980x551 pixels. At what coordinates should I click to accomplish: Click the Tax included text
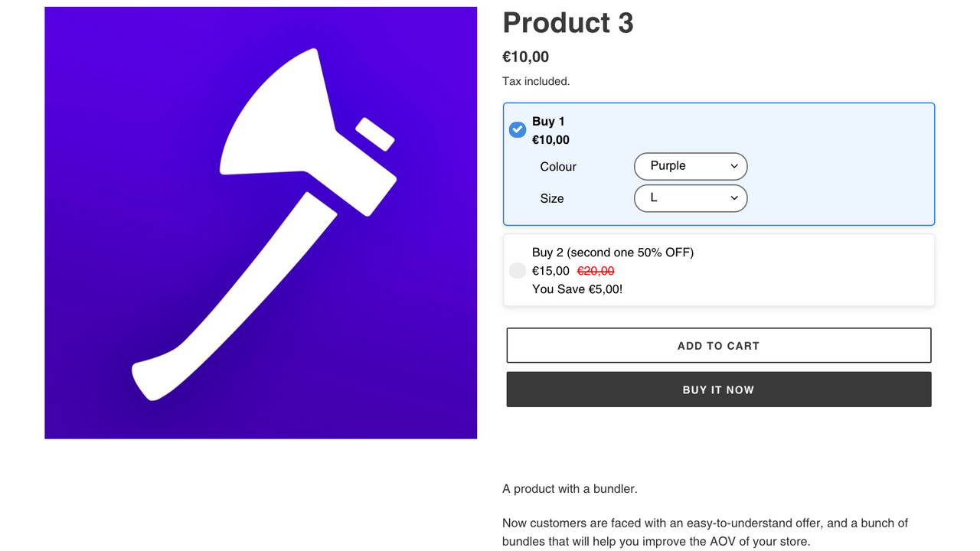click(x=536, y=80)
